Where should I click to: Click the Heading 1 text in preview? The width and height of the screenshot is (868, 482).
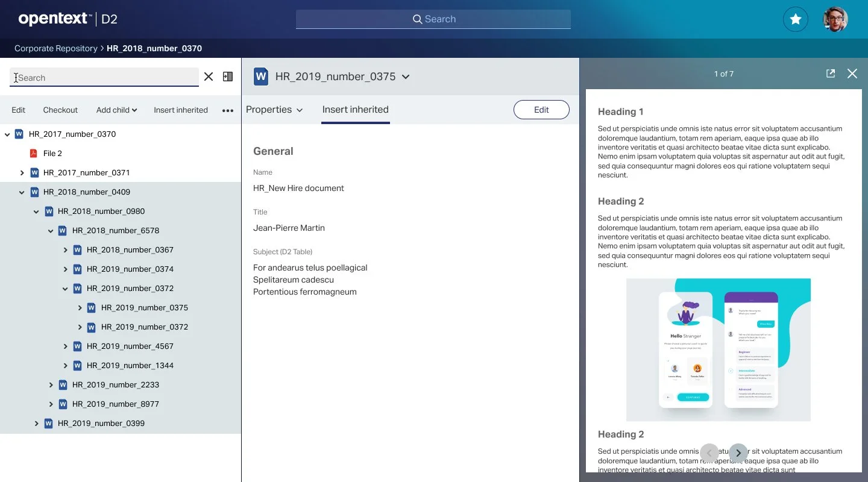tap(621, 111)
